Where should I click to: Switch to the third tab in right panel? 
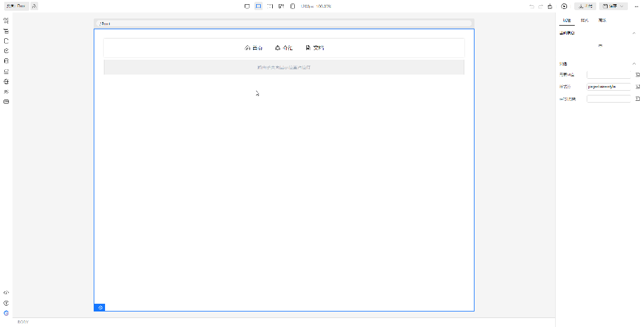click(602, 20)
